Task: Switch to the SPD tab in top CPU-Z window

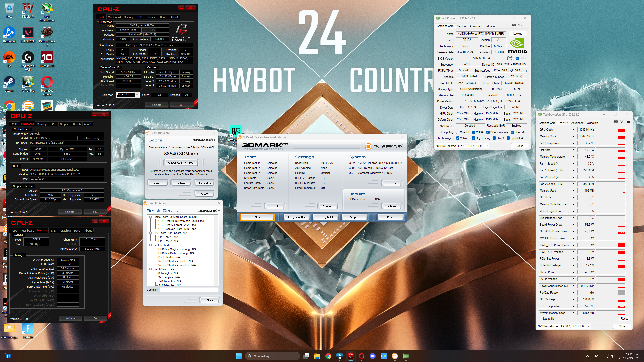Action: pyautogui.click(x=140, y=17)
